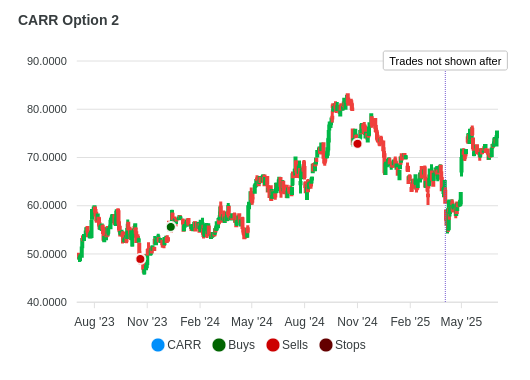Viewport: 530px width, 380px height.
Task: Click the Sells red legend dot
Action: click(x=273, y=345)
